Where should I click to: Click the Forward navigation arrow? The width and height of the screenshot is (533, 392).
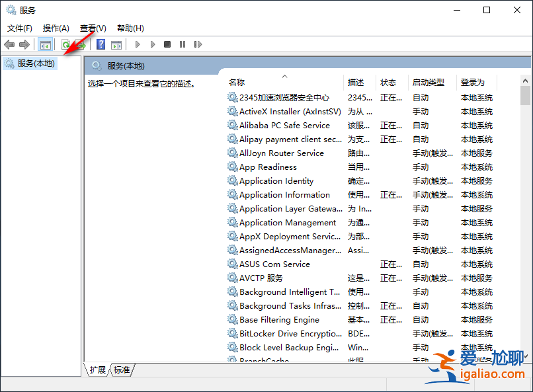(25, 44)
